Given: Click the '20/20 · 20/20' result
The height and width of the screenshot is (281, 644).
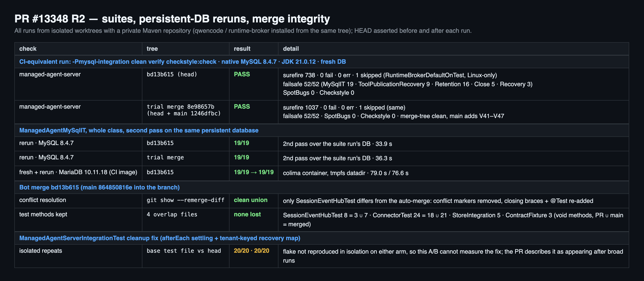Looking at the screenshot, I should click(251, 251).
